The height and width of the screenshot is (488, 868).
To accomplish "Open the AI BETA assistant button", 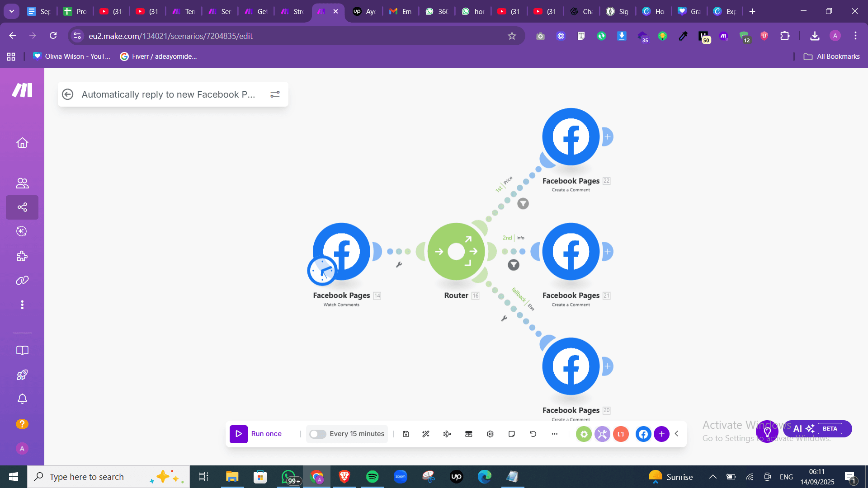I will (817, 429).
